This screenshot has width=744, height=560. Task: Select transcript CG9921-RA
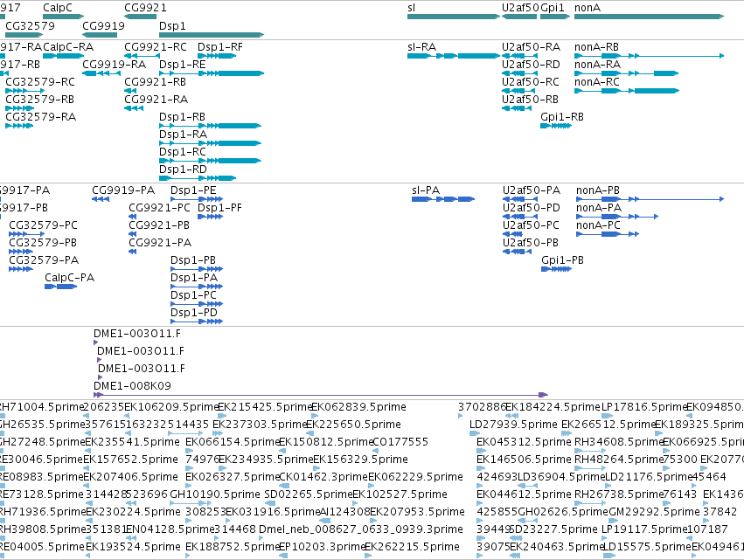[x=134, y=108]
